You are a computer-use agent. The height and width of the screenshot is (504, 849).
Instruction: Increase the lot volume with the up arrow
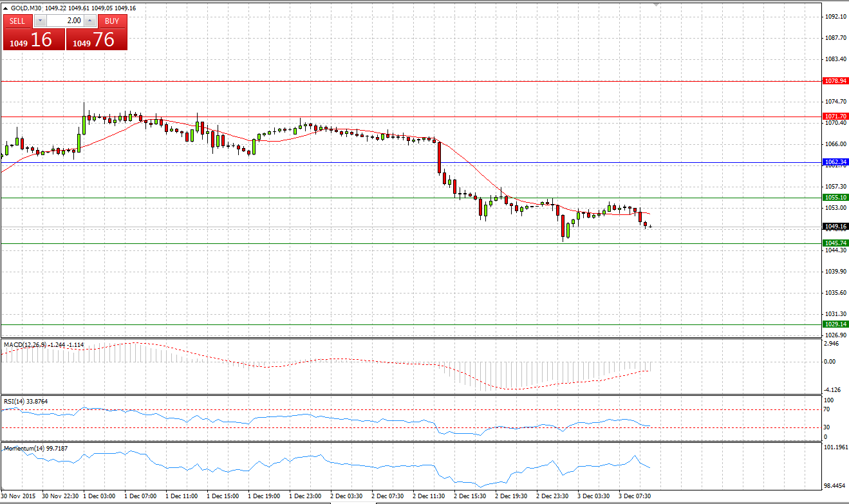[89, 21]
